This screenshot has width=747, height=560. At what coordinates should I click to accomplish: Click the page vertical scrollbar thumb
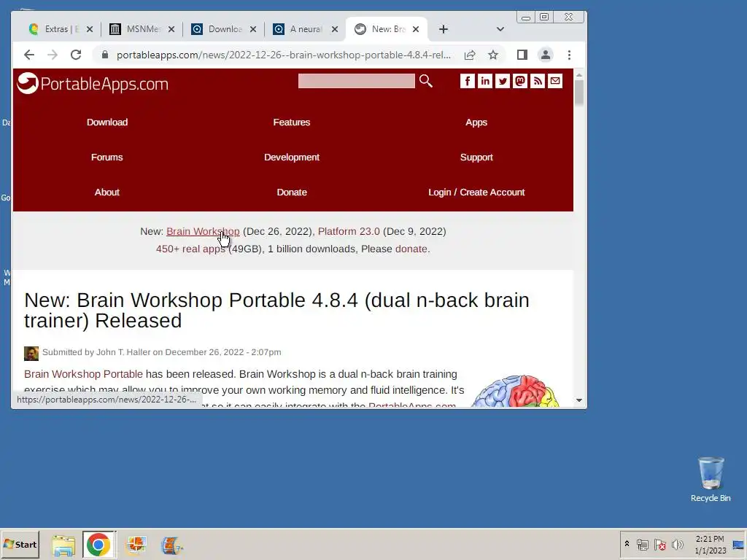click(578, 93)
